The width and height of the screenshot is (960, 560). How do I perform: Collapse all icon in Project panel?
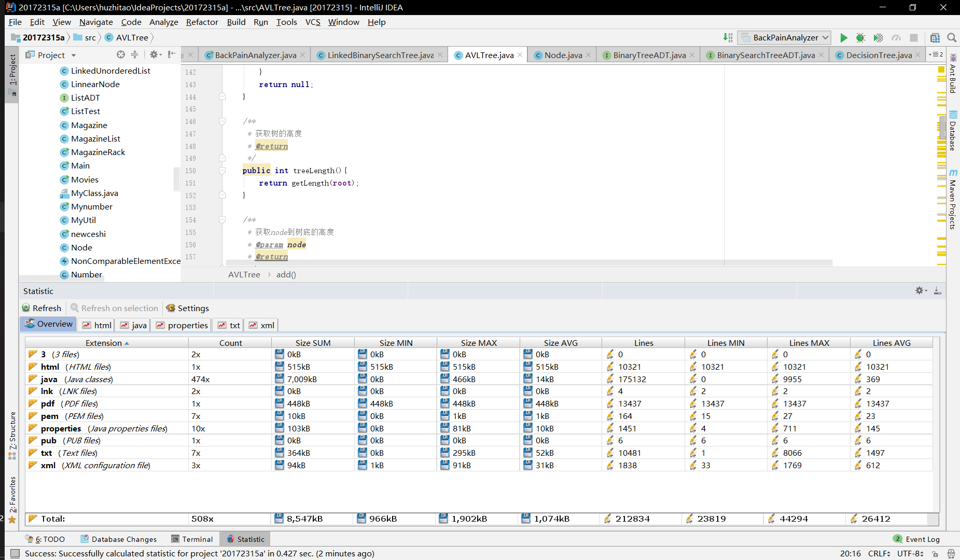pyautogui.click(x=134, y=54)
